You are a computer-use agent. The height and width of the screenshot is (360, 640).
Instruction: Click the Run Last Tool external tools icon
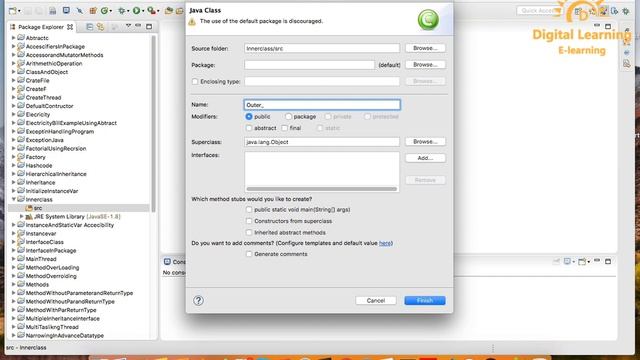(151, 11)
